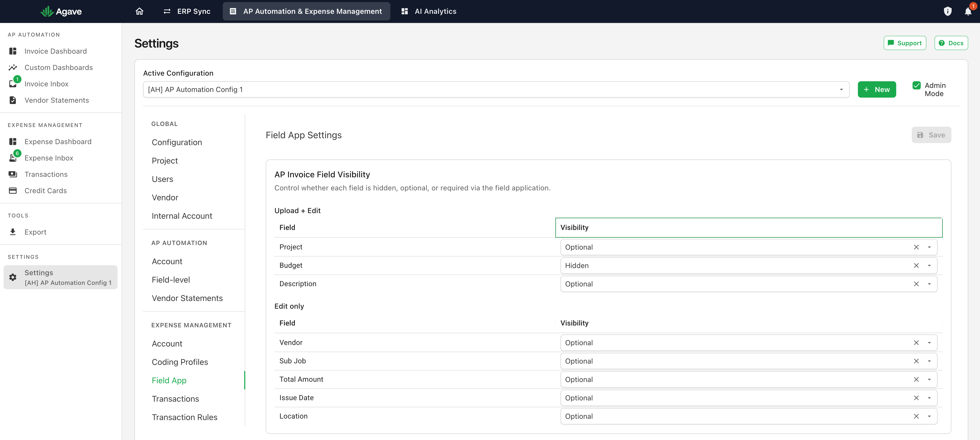Click the Custom Dashboards chart icon
The image size is (980, 440).
click(13, 67)
